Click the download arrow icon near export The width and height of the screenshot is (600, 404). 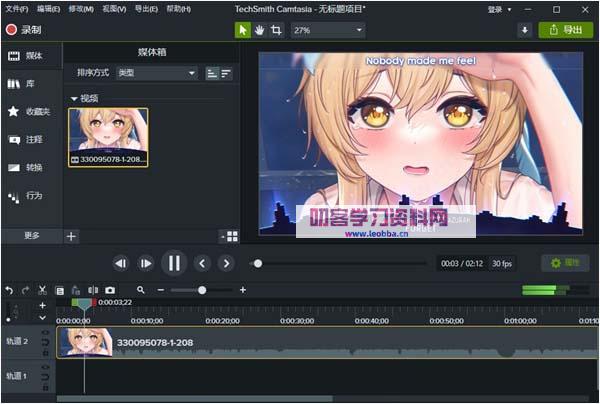[x=524, y=30]
